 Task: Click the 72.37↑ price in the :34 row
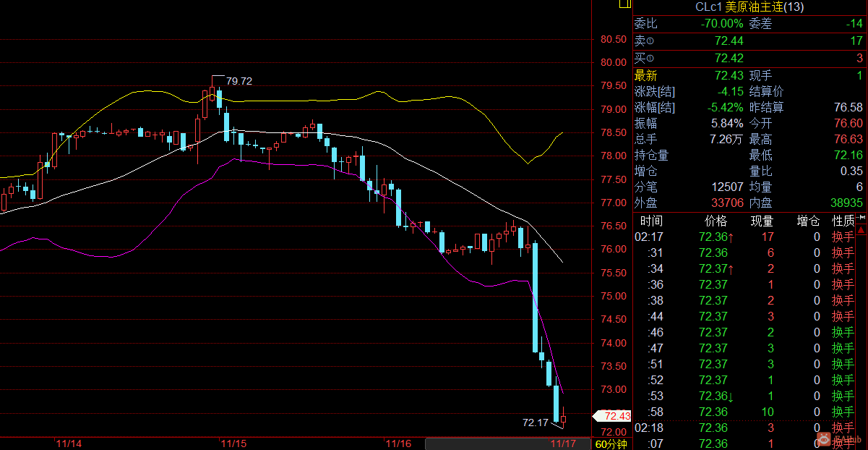coord(716,268)
